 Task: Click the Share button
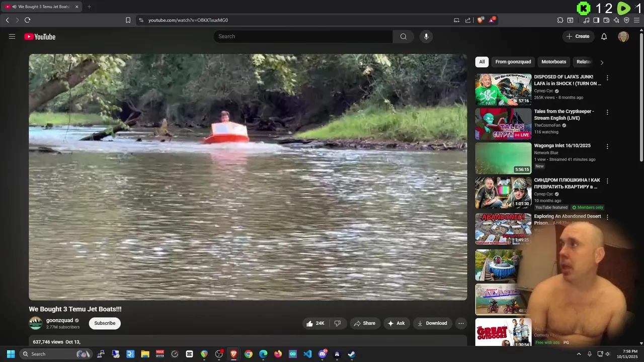click(365, 323)
